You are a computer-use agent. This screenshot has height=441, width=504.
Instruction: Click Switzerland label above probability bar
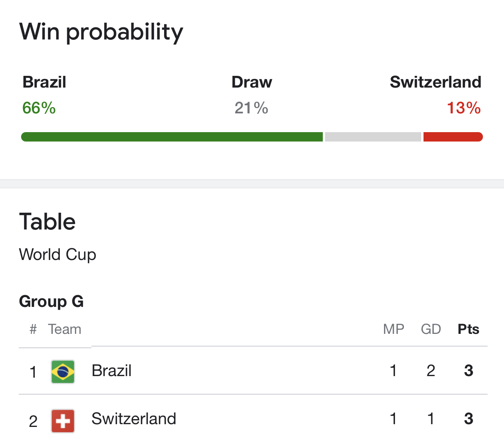(x=435, y=82)
